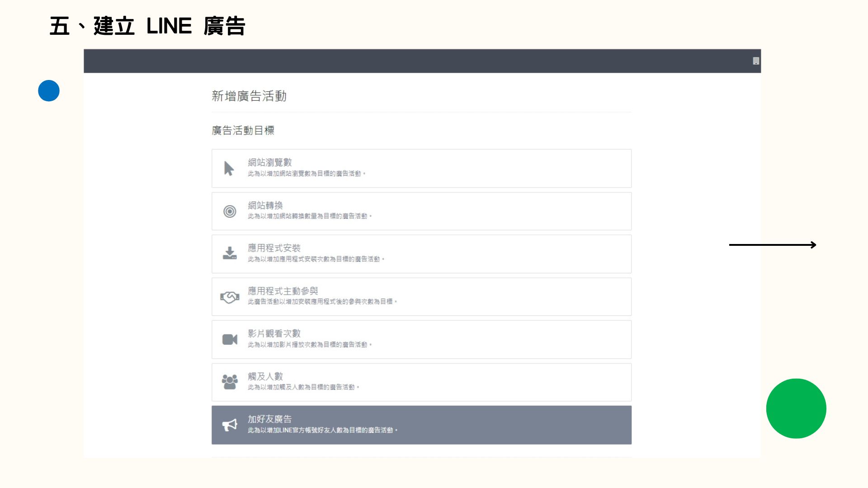Viewport: 868px width, 488px height.
Task: Click the cursor icon for 網站瀏覽數
Action: tap(229, 169)
